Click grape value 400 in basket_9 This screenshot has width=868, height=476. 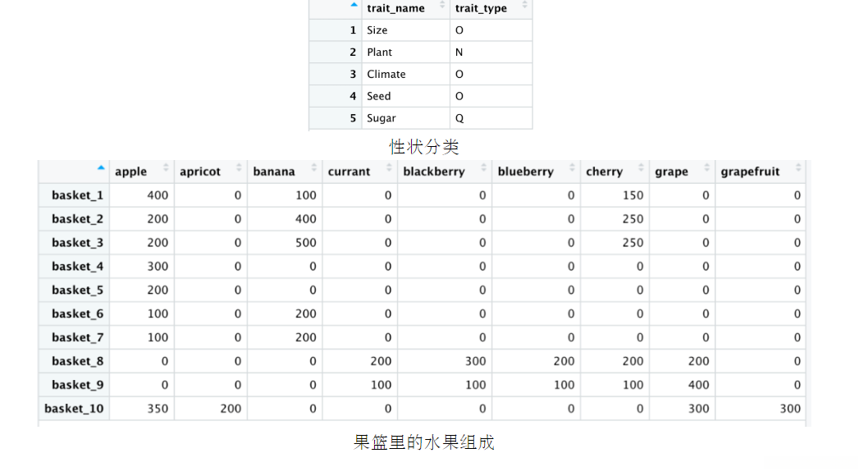(699, 385)
